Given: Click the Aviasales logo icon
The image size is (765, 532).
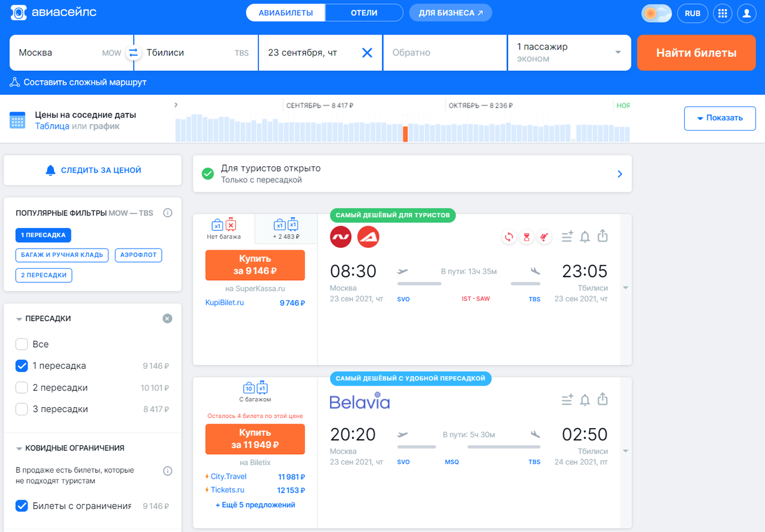Looking at the screenshot, I should tap(20, 13).
